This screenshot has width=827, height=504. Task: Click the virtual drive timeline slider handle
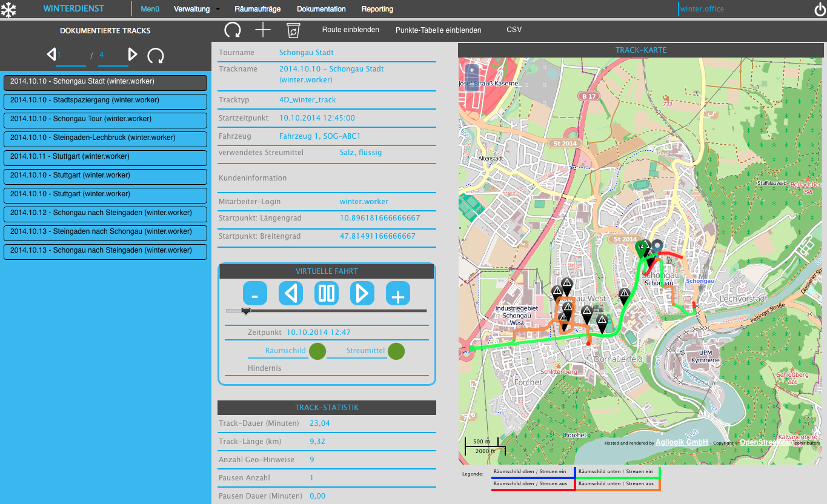pyautogui.click(x=245, y=311)
